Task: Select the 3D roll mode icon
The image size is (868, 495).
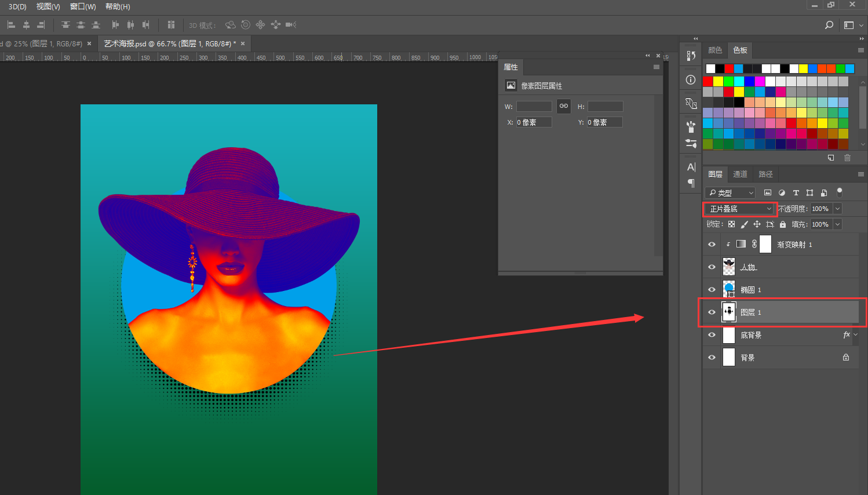Action: [246, 25]
